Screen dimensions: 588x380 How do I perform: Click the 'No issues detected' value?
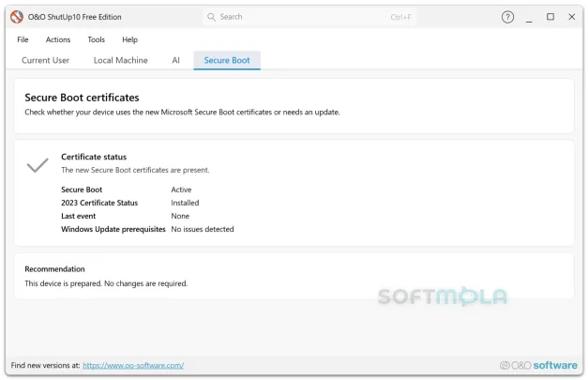(x=203, y=229)
